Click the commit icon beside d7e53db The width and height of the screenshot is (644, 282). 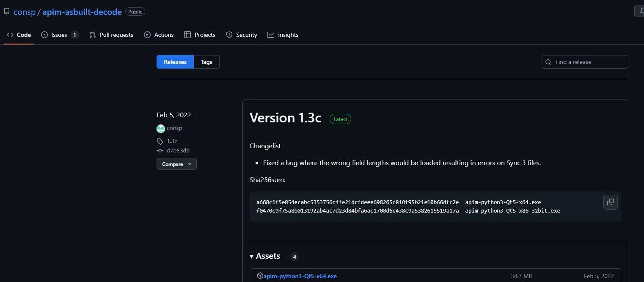[160, 150]
